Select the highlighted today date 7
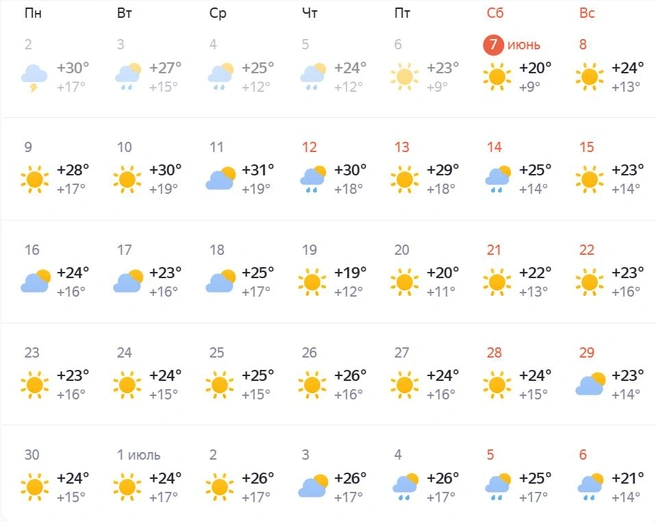This screenshot has height=522, width=656. pos(493,44)
